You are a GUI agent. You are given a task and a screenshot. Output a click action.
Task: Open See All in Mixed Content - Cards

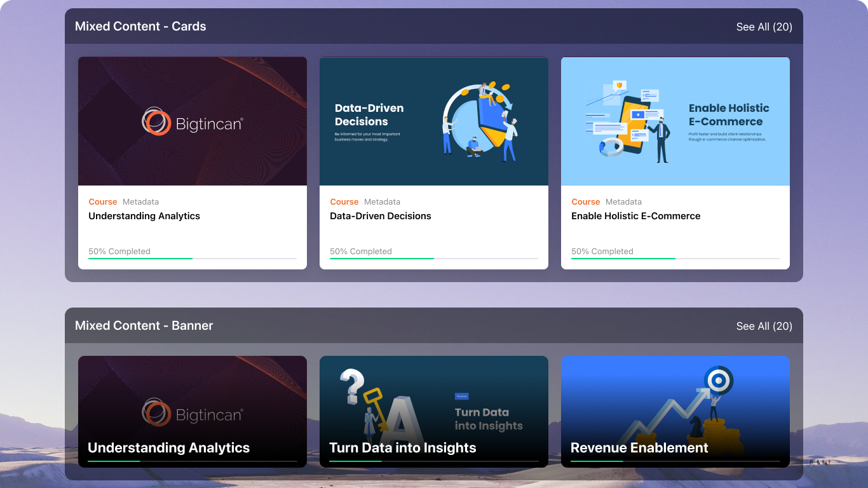point(764,27)
